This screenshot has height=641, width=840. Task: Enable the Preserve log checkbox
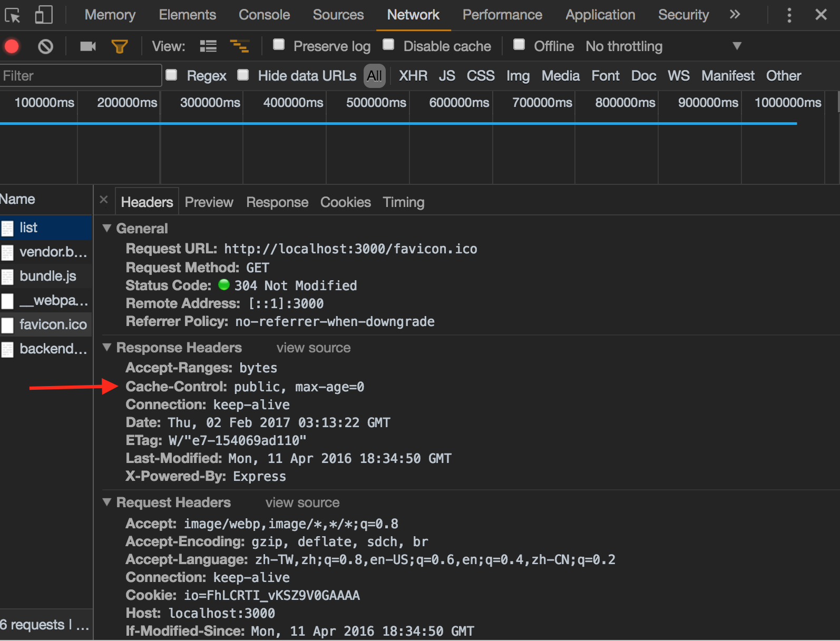coord(279,45)
